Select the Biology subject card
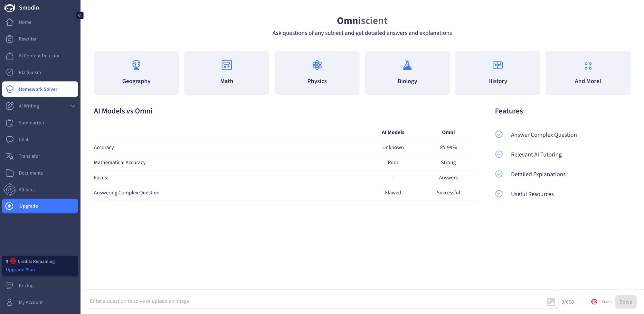 click(407, 73)
